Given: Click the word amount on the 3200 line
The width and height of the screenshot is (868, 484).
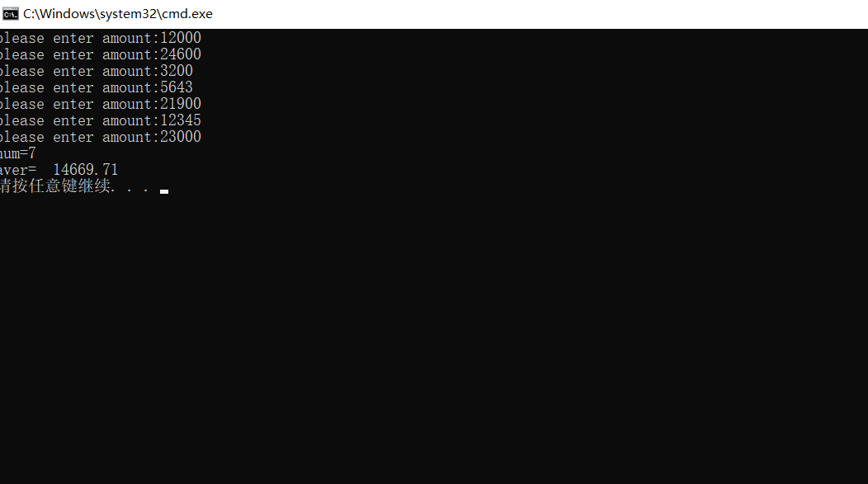Looking at the screenshot, I should pyautogui.click(x=127, y=72).
